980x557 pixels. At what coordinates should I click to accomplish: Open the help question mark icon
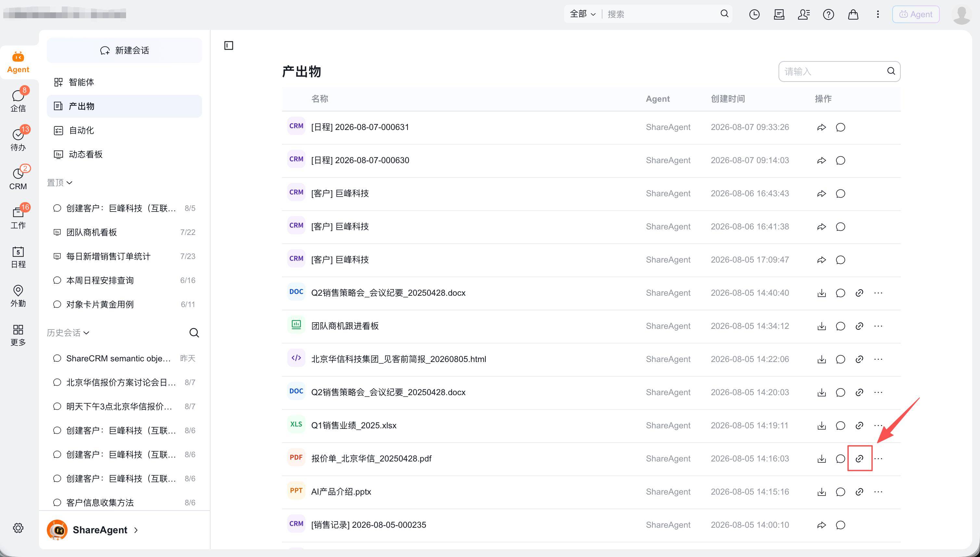828,15
